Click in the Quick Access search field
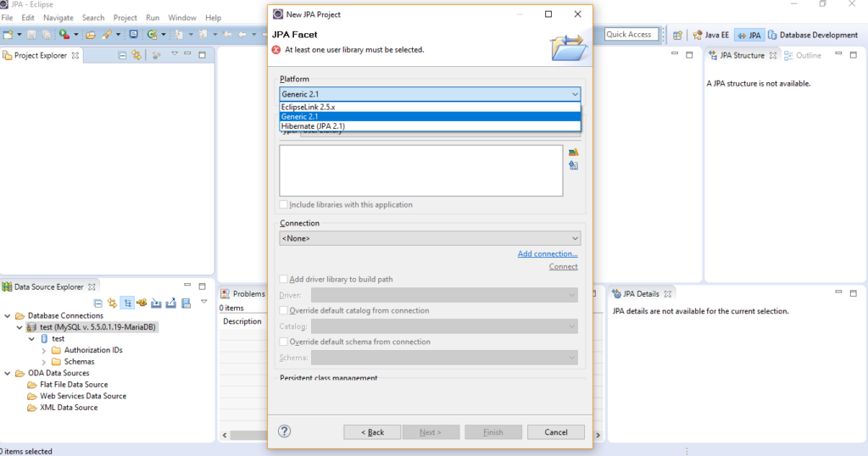 point(630,35)
